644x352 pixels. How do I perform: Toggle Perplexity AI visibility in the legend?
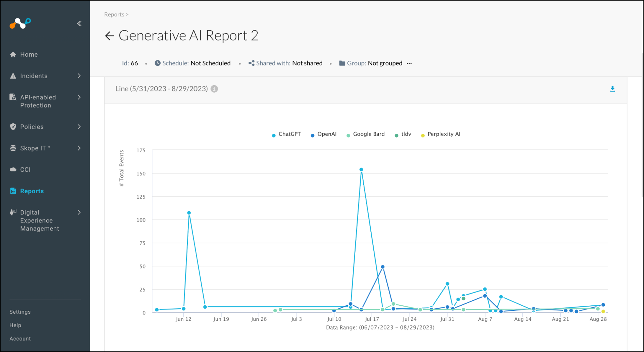pos(441,134)
